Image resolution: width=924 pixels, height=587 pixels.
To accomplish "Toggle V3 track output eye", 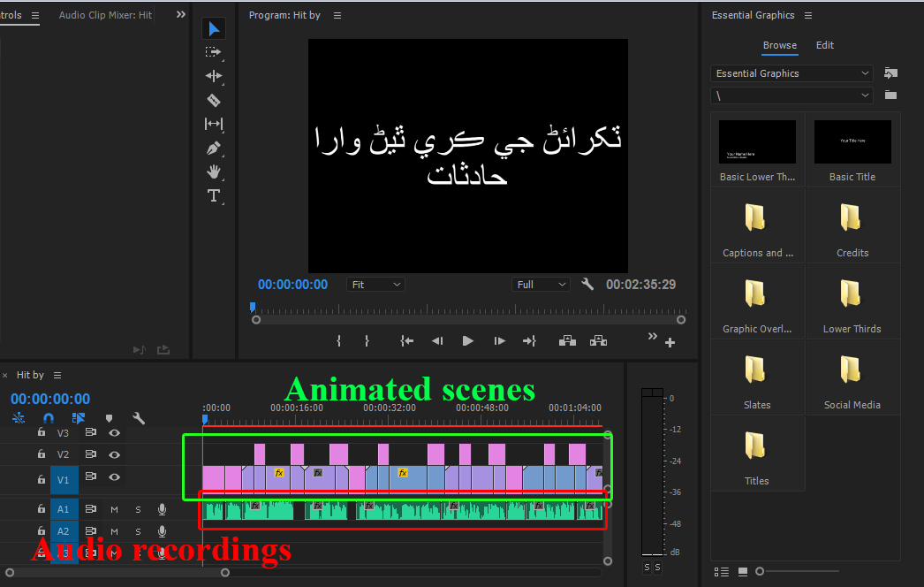I will [114, 432].
